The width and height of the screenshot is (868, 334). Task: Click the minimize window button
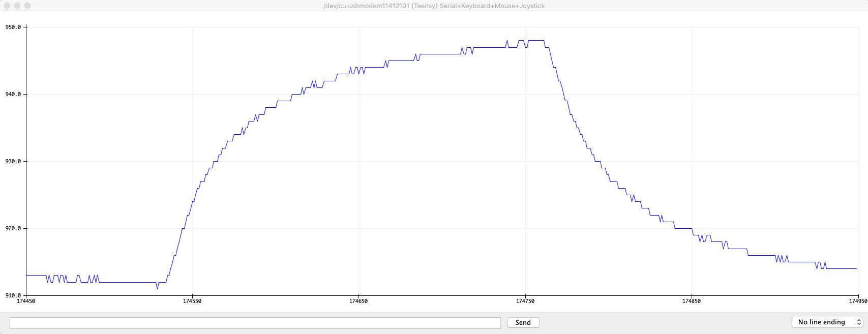[17, 6]
